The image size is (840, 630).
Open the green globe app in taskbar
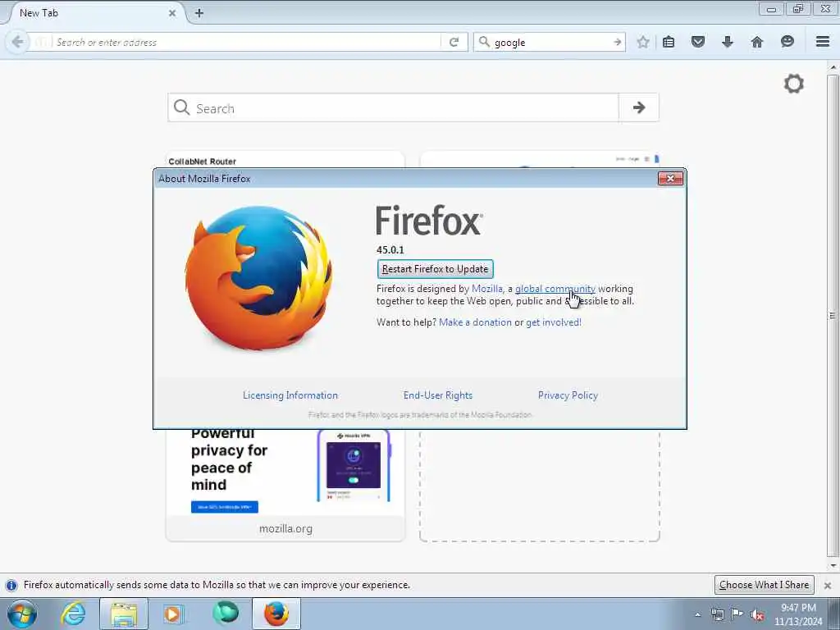(226, 613)
